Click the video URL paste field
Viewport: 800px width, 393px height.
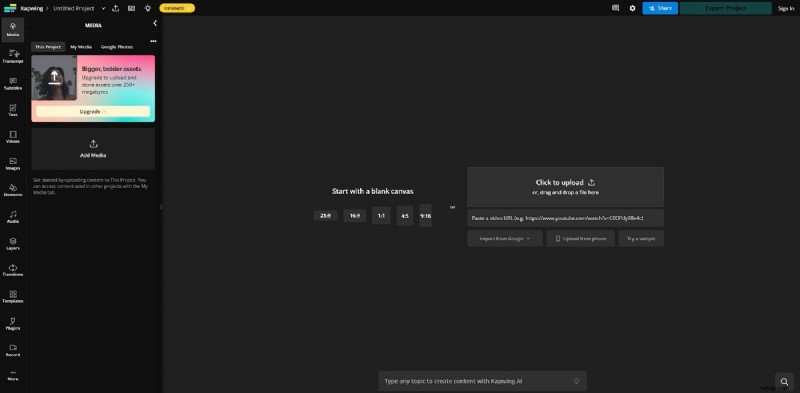click(565, 218)
